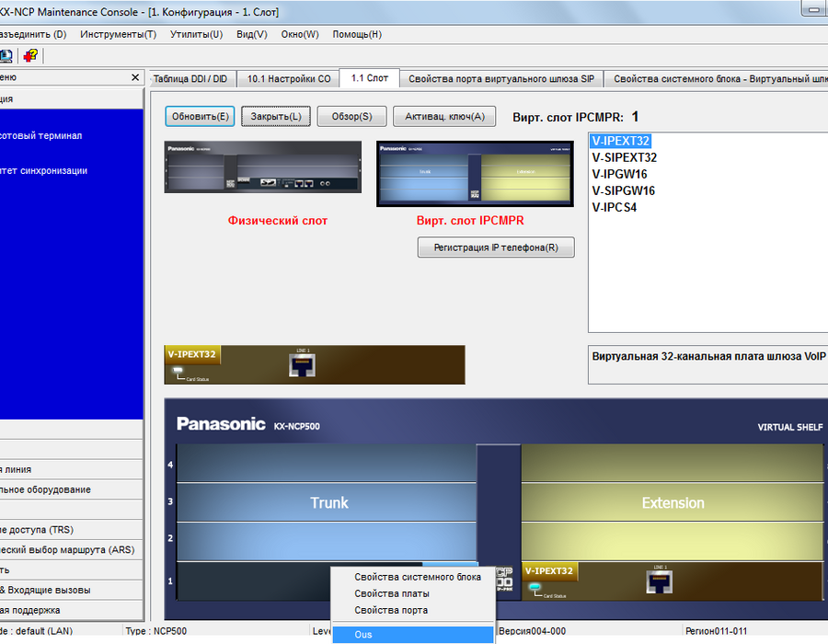
Task: Open the Свойства системного блока tab
Action: click(x=716, y=79)
